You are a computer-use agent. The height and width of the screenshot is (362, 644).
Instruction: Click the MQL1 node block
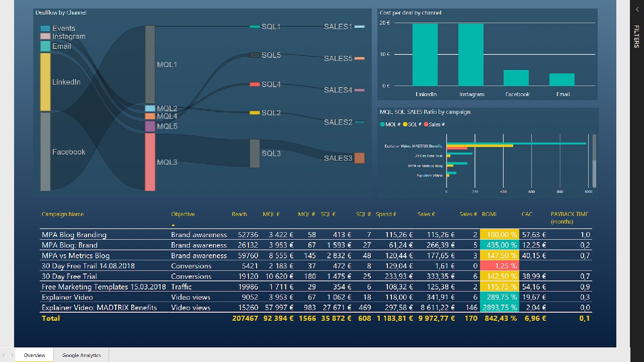point(150,64)
